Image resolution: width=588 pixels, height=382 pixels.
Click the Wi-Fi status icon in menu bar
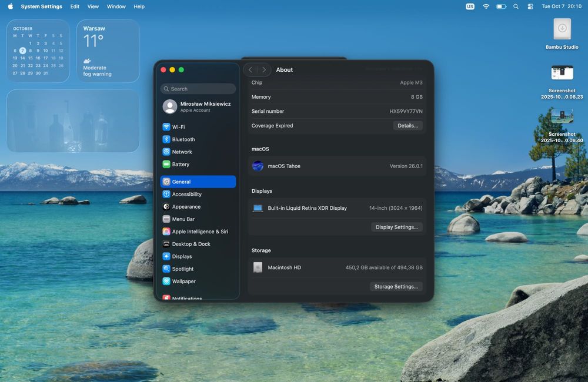(486, 6)
